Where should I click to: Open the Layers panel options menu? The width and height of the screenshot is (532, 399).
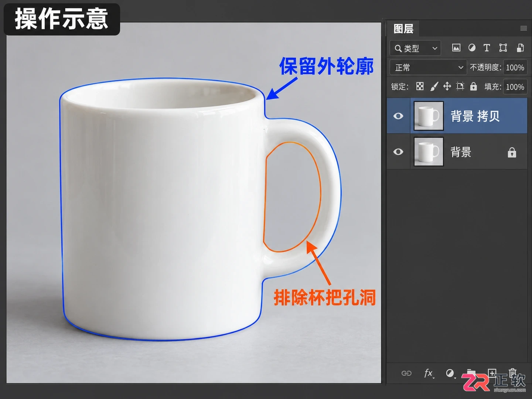(523, 28)
